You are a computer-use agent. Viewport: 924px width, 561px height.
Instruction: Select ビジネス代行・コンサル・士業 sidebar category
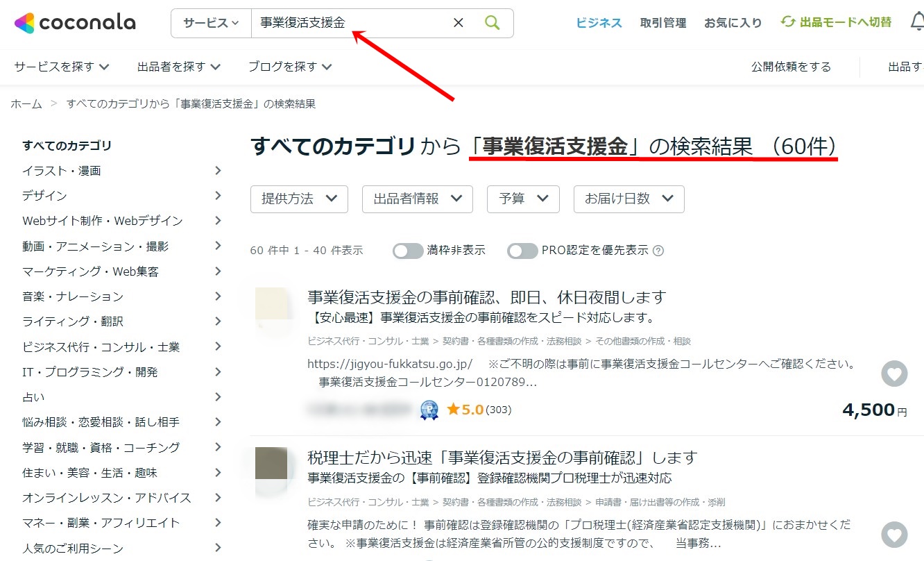[101, 347]
